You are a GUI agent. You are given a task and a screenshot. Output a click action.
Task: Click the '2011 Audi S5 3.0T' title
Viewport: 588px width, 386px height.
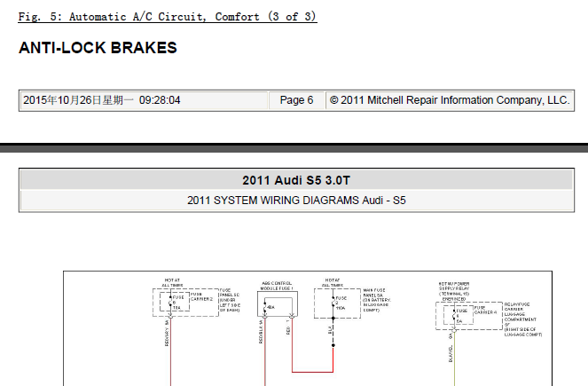click(296, 180)
